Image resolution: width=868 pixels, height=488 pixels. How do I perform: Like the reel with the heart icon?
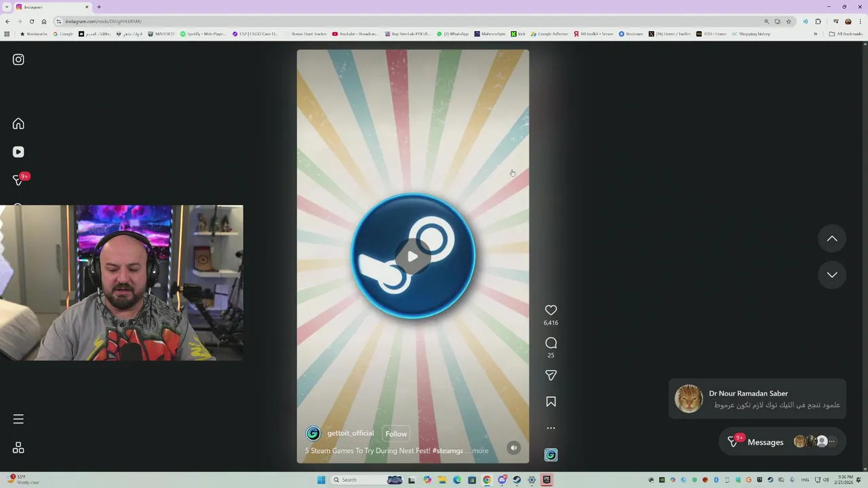pyautogui.click(x=551, y=310)
